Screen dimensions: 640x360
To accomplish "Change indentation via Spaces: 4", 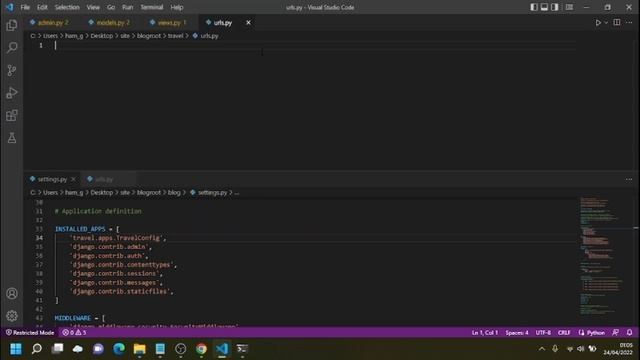I will [517, 333].
